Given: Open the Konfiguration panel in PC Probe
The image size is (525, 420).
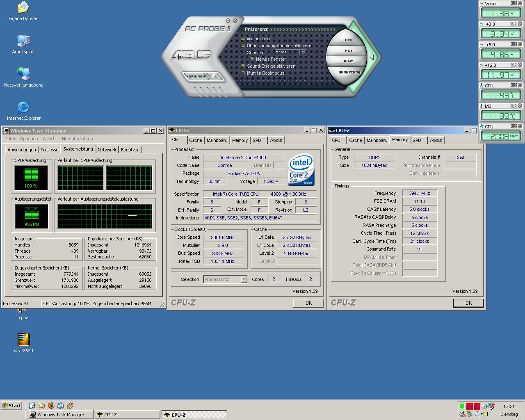Looking at the screenshot, I should (197, 76).
